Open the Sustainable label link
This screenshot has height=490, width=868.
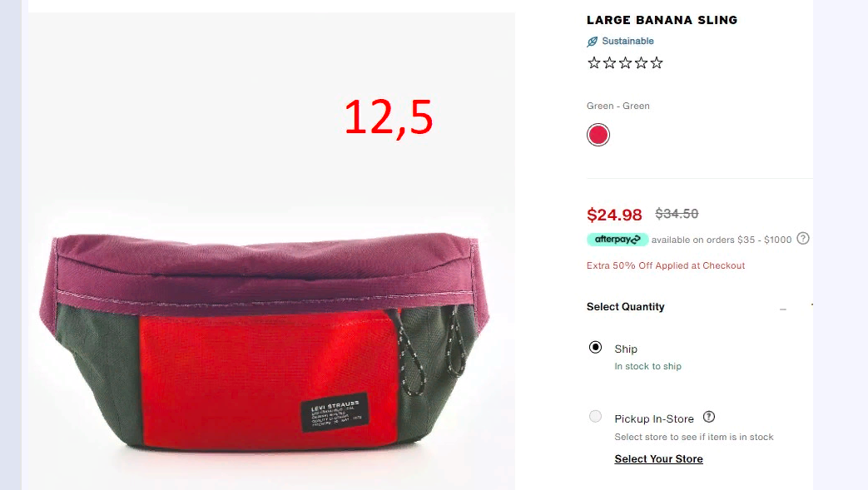(x=627, y=41)
